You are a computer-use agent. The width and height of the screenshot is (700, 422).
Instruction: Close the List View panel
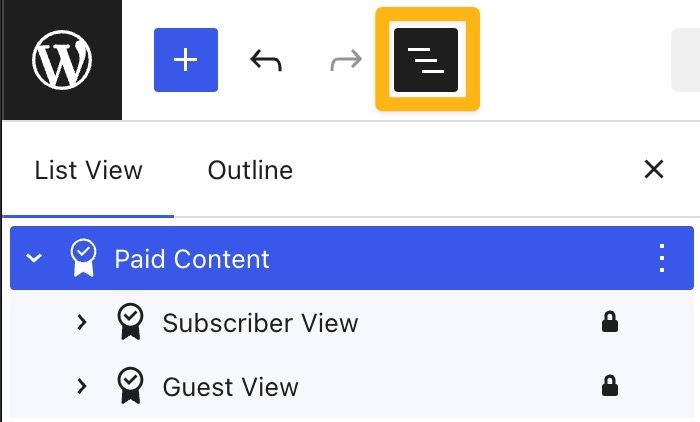pos(654,169)
